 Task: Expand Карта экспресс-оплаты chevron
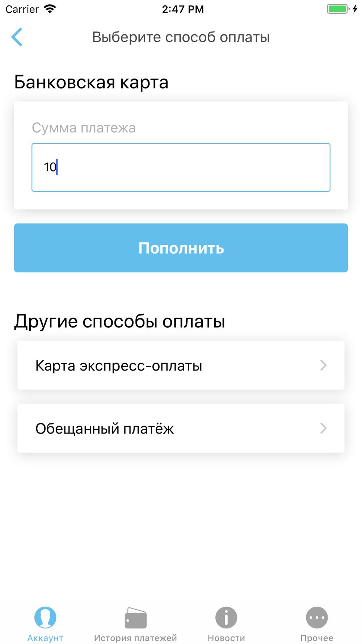[323, 365]
